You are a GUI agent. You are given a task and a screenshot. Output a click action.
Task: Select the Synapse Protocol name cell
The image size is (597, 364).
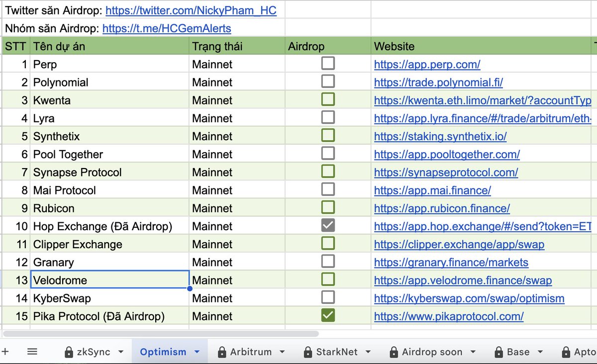[109, 172]
